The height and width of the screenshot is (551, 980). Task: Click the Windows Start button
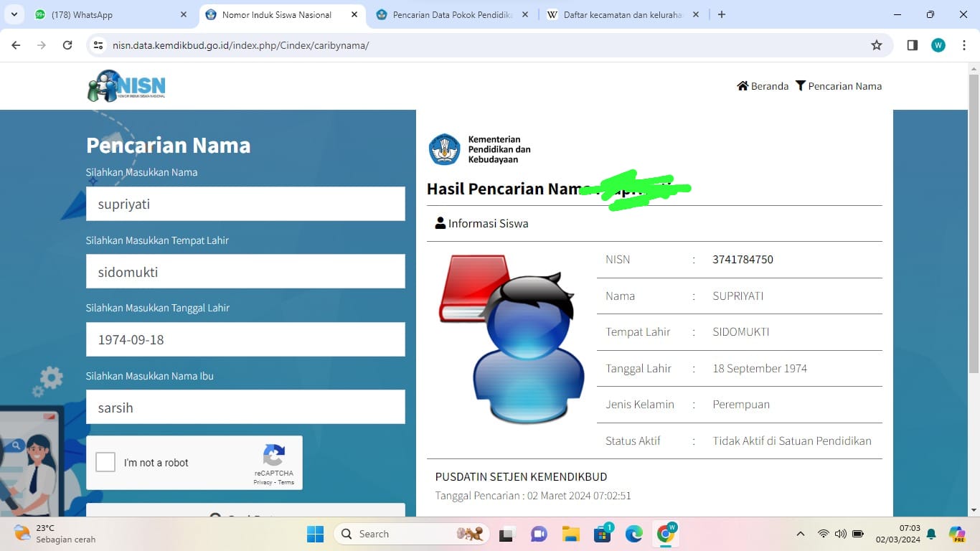315,534
